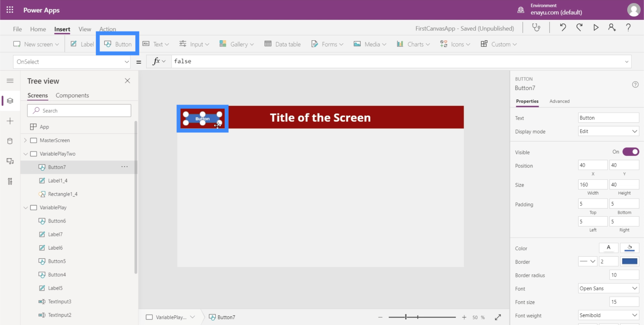Screen dimensions: 644x325
Task: Toggle the Visible switch off
Action: [x=631, y=152]
